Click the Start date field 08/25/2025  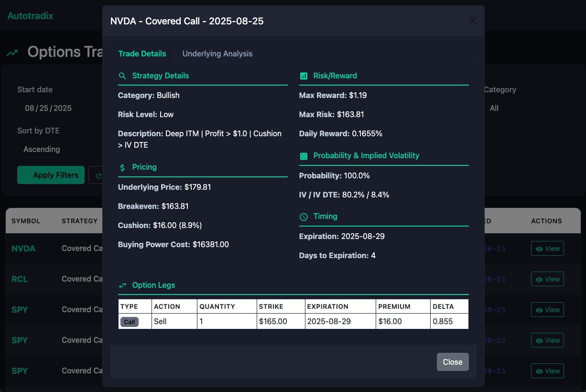[x=60, y=109]
